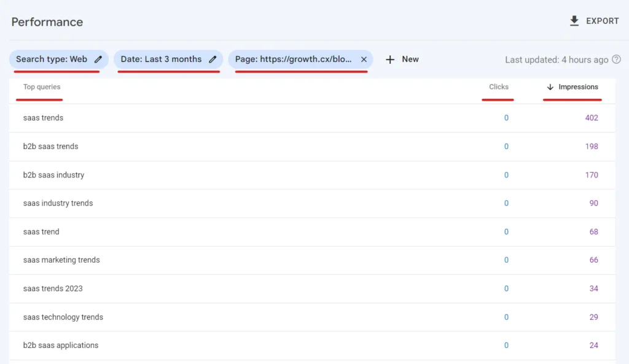Sort by the Clicks column header
Viewport: 629px width, 364px height.
pos(499,87)
